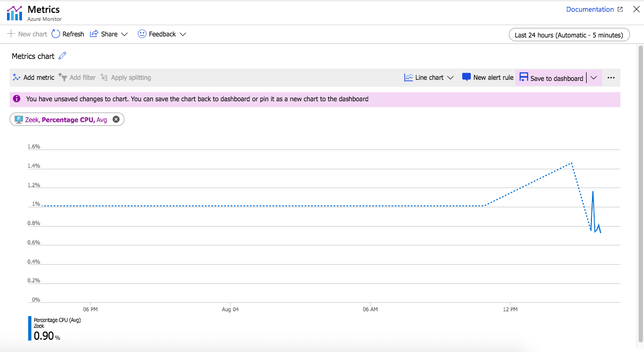
Task: Click the Metrics page title
Action: click(43, 9)
